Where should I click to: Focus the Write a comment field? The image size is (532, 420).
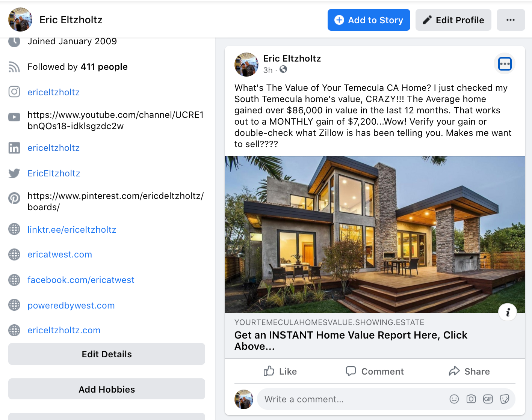click(x=353, y=399)
